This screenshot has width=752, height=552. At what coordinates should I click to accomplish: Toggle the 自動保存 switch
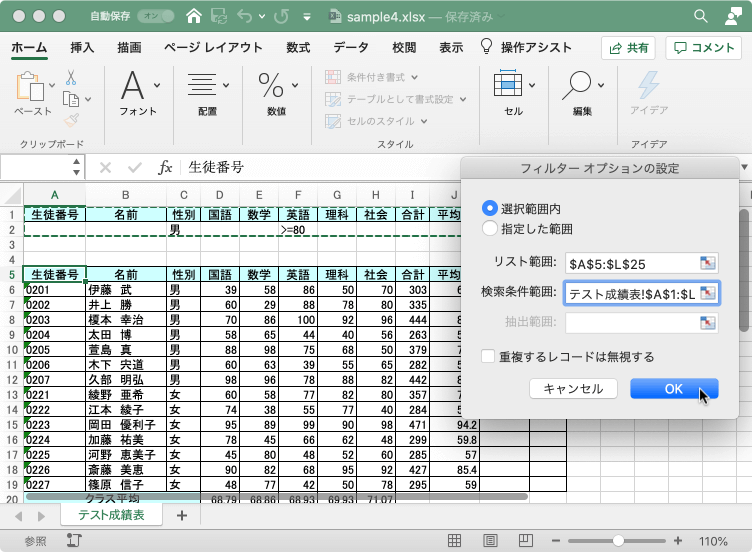(156, 16)
